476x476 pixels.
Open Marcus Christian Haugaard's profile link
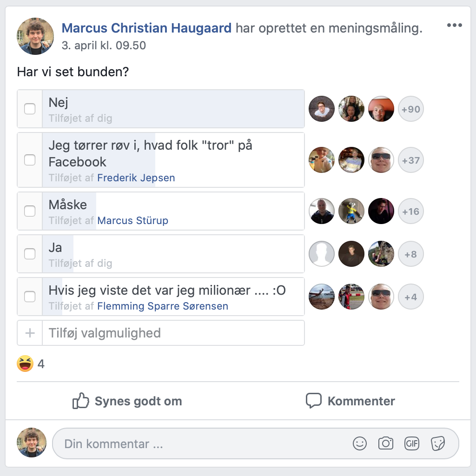pyautogui.click(x=146, y=28)
